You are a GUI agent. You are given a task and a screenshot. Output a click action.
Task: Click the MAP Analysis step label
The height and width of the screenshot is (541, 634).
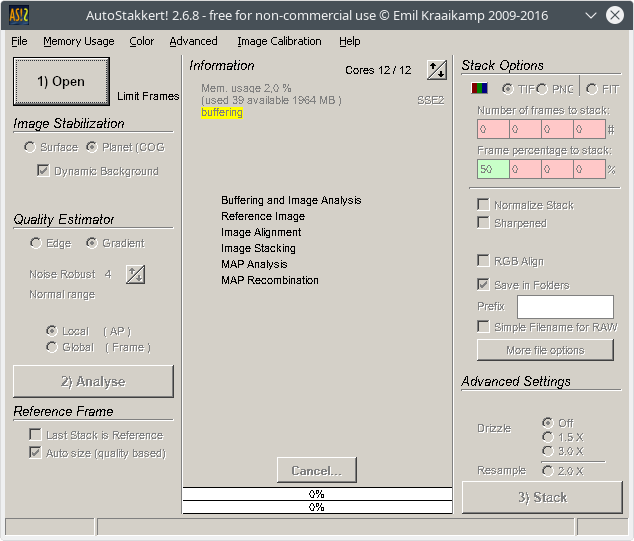point(254,264)
